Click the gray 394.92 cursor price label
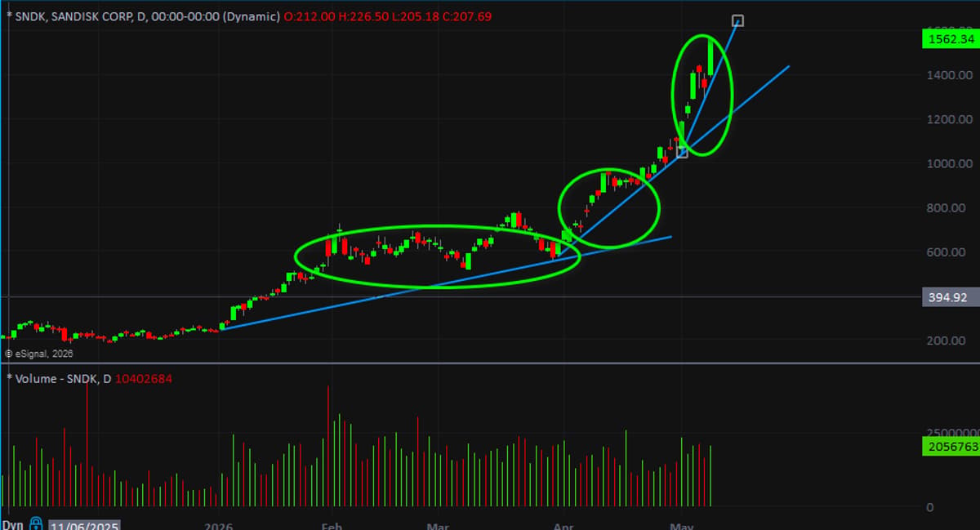 pos(950,296)
